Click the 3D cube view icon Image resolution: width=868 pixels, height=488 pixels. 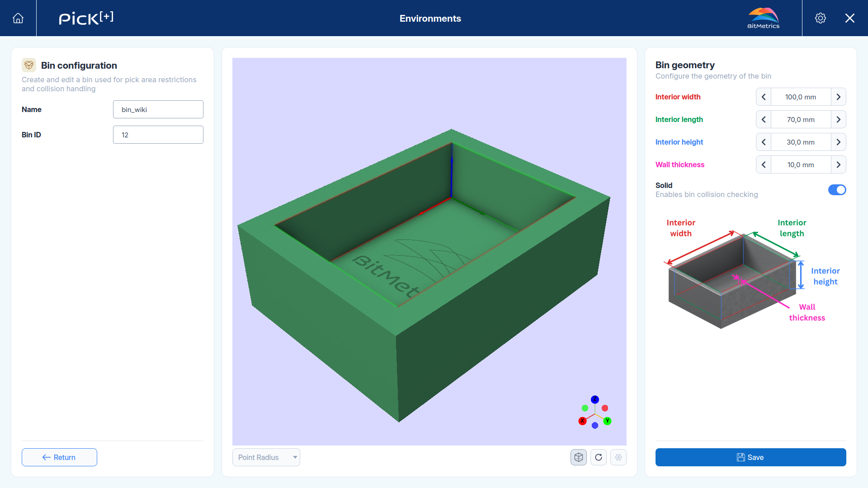[x=579, y=457]
